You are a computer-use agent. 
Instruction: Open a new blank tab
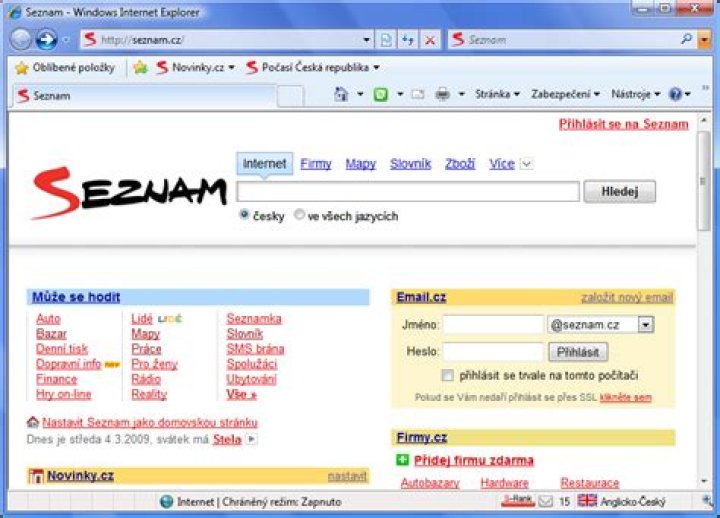click(290, 96)
